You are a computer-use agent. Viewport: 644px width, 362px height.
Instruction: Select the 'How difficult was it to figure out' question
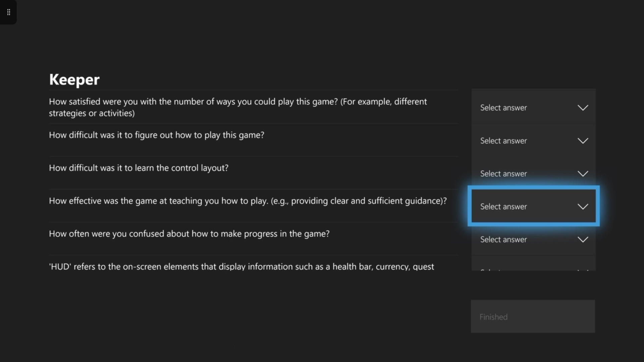tap(156, 135)
